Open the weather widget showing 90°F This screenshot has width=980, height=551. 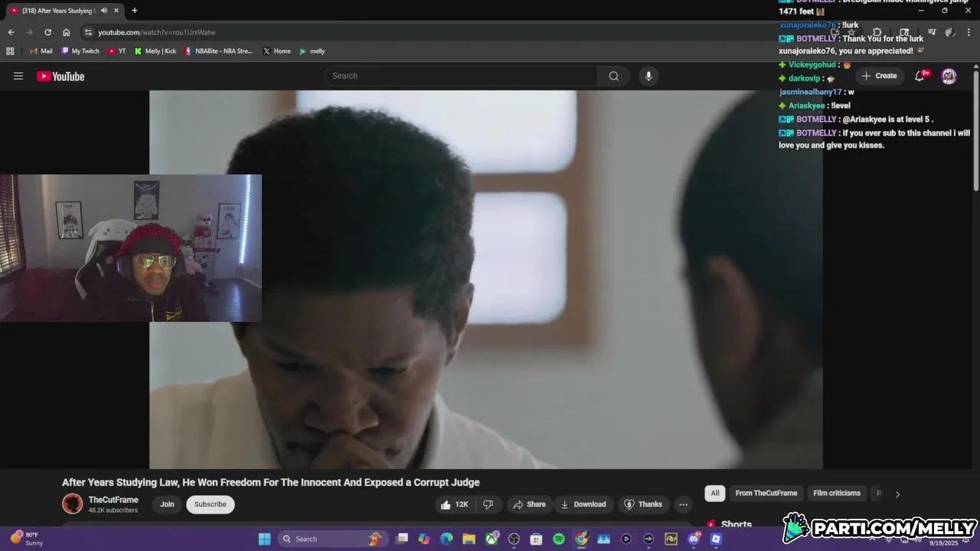[28, 539]
